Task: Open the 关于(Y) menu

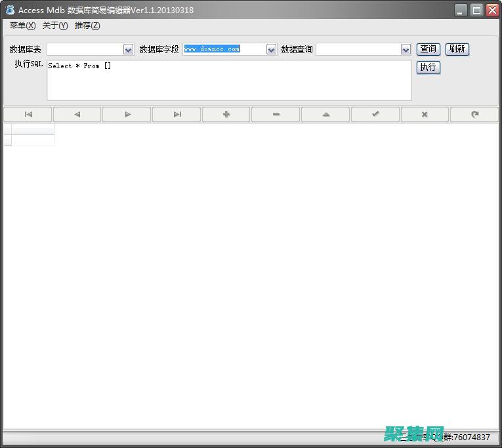Action: click(x=55, y=26)
